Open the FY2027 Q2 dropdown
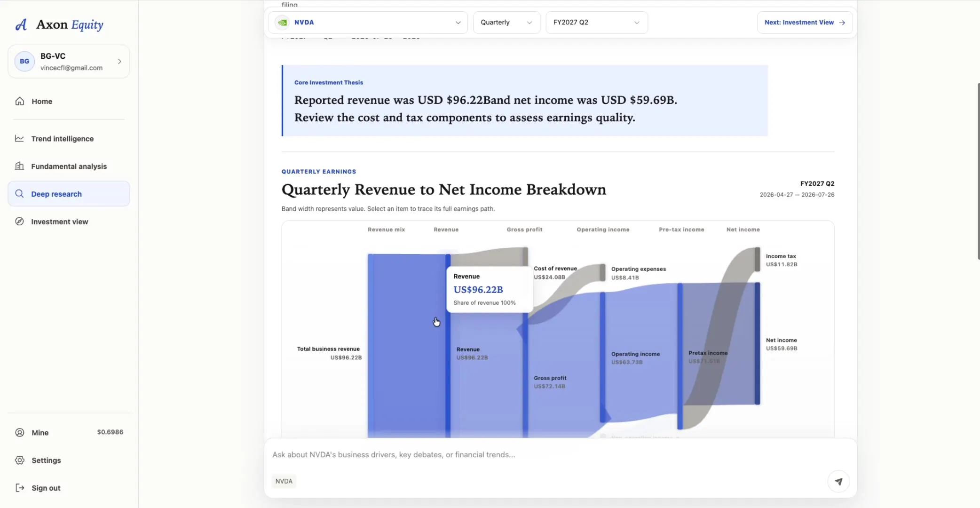 tap(597, 22)
